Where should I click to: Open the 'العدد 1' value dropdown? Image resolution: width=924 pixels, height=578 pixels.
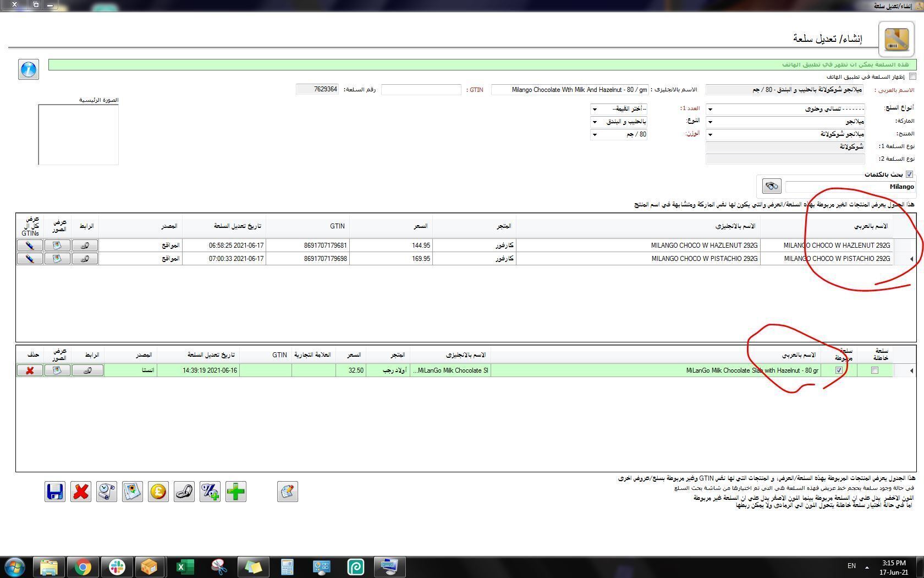click(595, 109)
